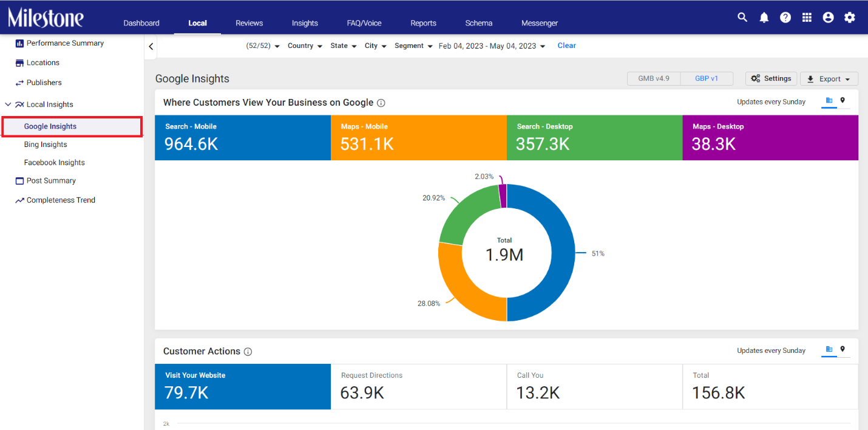Click the Performance Summary chart icon
The width and height of the screenshot is (868, 430).
click(19, 43)
